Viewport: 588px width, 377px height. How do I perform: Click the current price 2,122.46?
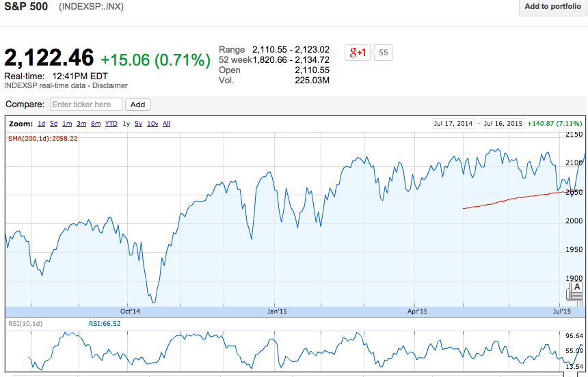pos(49,58)
